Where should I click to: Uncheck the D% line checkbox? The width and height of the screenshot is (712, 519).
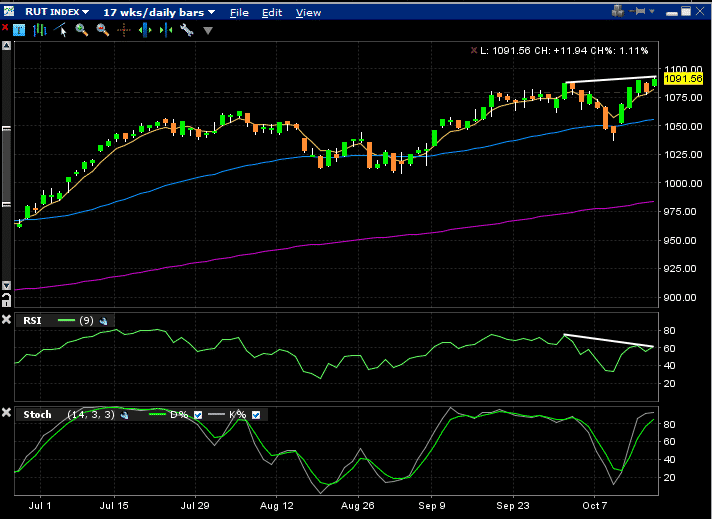coord(198,415)
